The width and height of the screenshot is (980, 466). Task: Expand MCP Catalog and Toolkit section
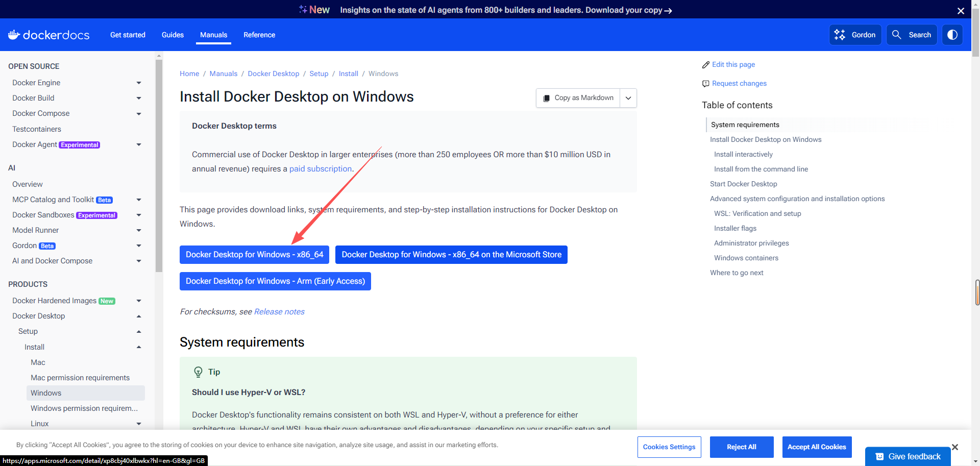tap(139, 200)
